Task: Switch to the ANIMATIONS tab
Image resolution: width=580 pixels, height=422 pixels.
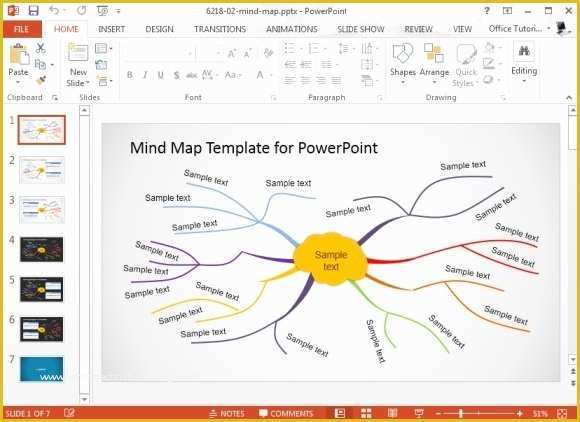Action: point(291,29)
